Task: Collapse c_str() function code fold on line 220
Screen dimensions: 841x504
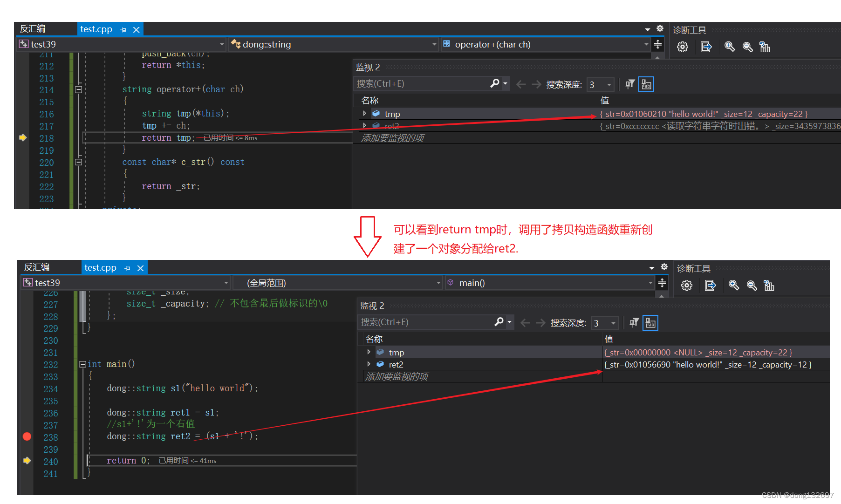Action: click(79, 162)
